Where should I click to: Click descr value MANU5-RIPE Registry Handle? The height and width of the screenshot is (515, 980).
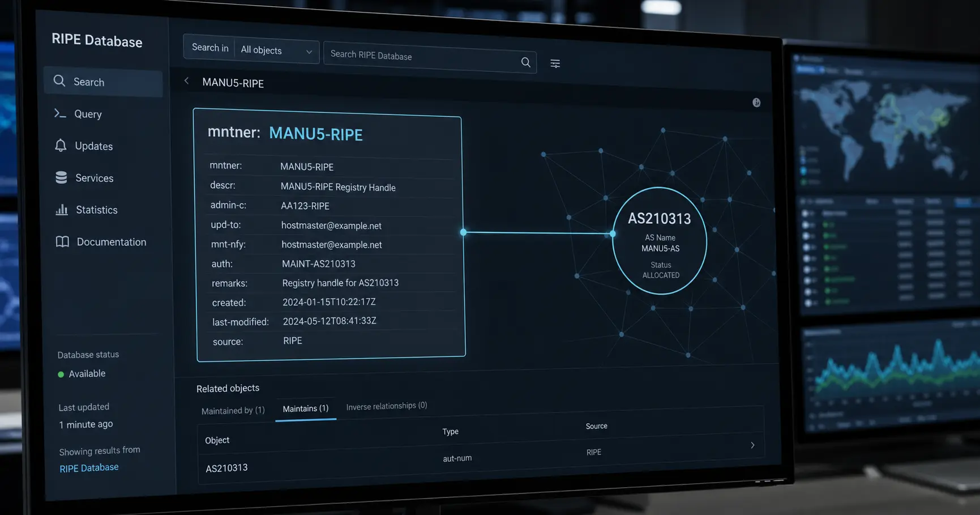(x=338, y=187)
